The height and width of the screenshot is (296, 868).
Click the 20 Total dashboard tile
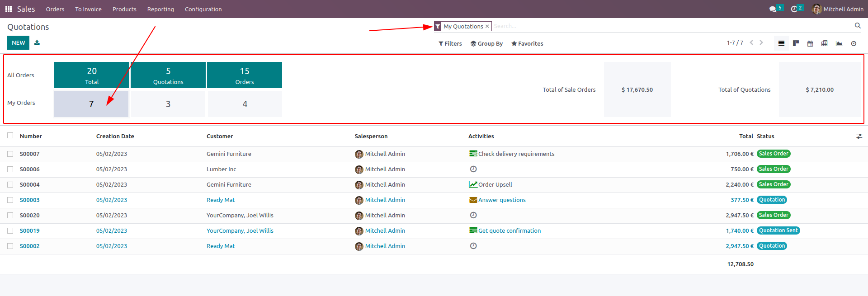[92, 75]
